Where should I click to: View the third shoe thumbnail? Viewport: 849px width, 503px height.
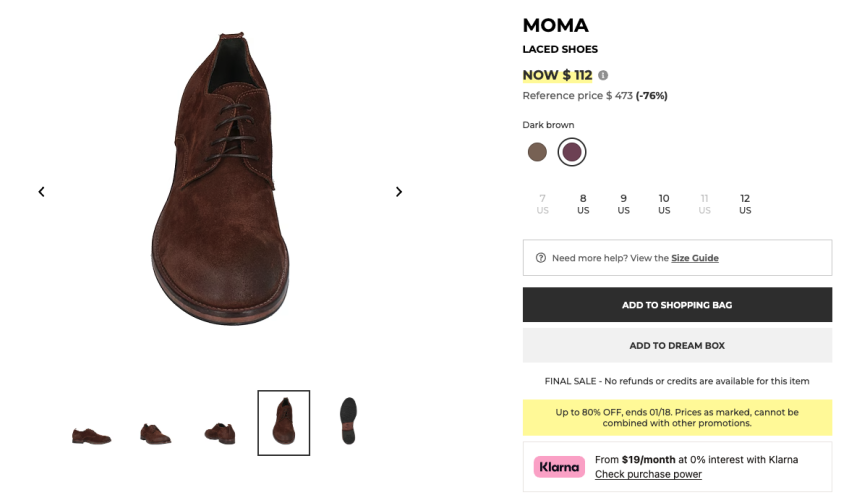click(220, 433)
